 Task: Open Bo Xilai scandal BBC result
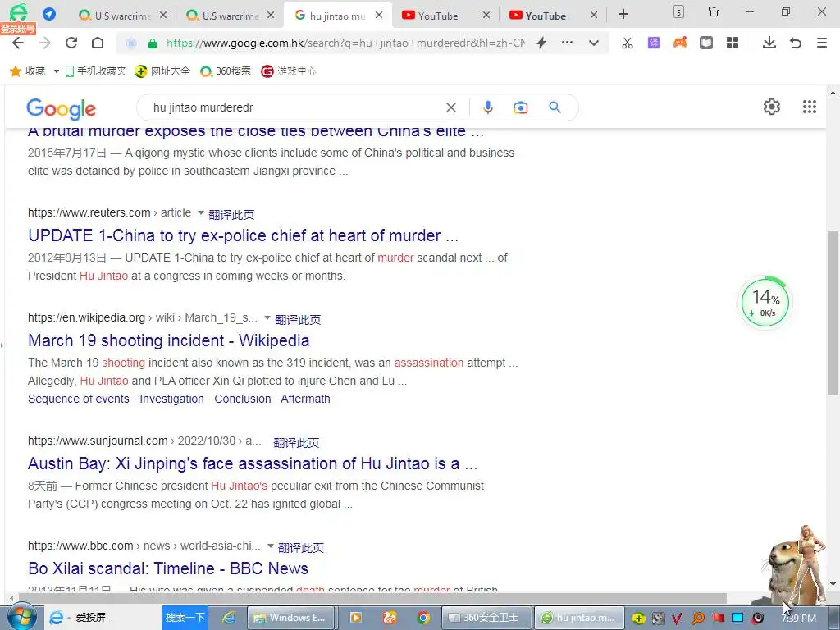(x=168, y=569)
